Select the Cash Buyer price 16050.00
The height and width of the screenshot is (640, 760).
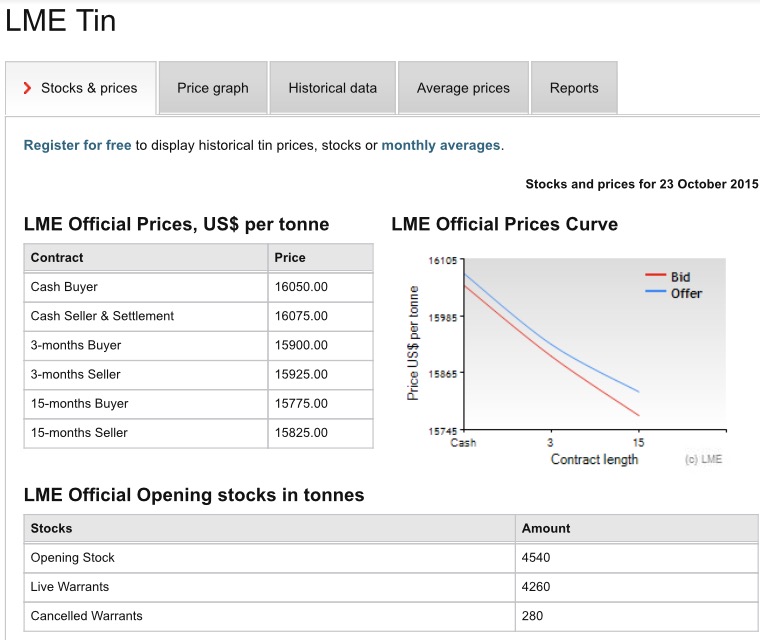[x=301, y=287]
